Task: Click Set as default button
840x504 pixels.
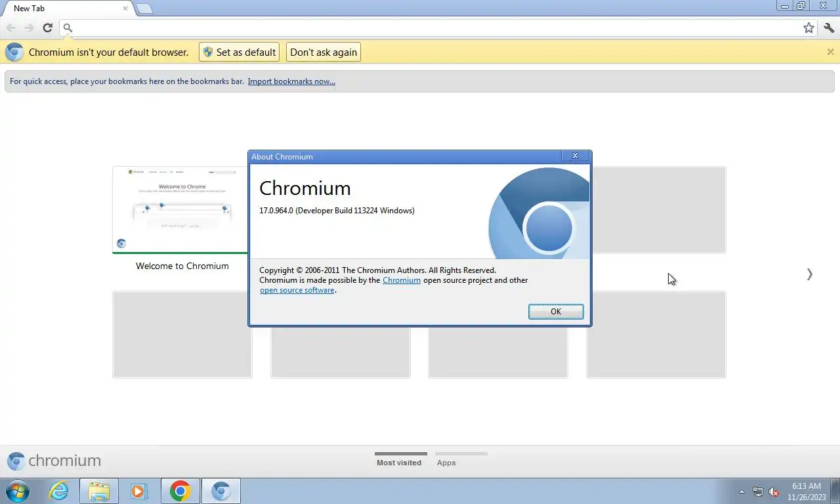Action: coord(239,52)
